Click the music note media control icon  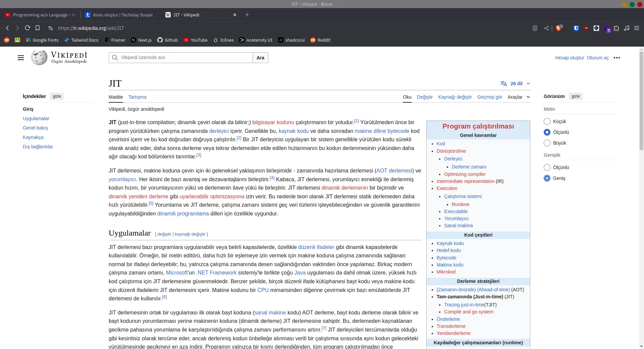click(627, 28)
